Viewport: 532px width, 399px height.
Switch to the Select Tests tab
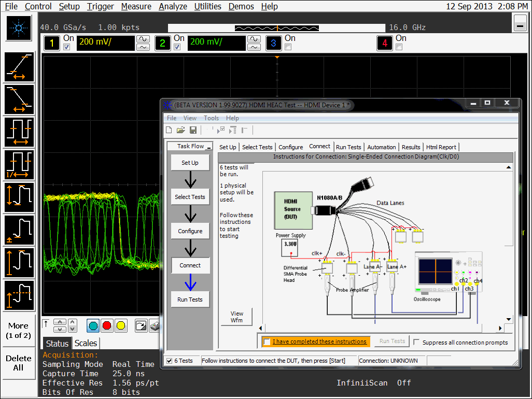257,147
